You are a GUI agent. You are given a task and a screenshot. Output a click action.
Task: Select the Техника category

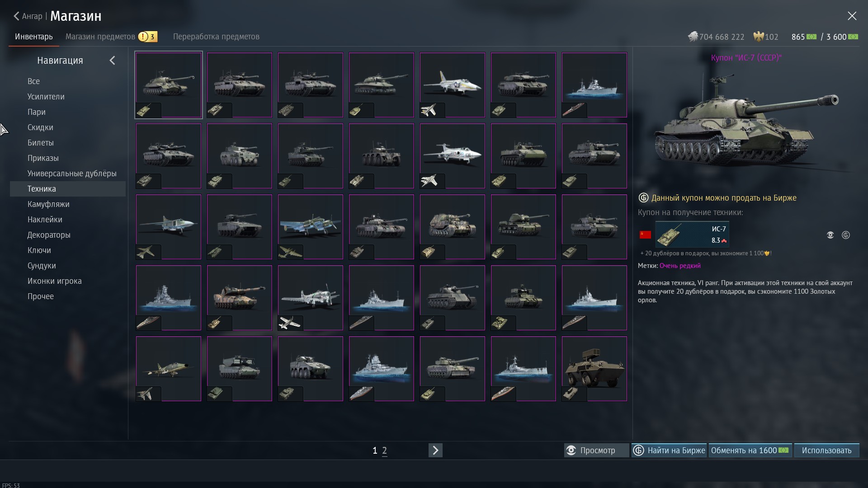[68, 189]
